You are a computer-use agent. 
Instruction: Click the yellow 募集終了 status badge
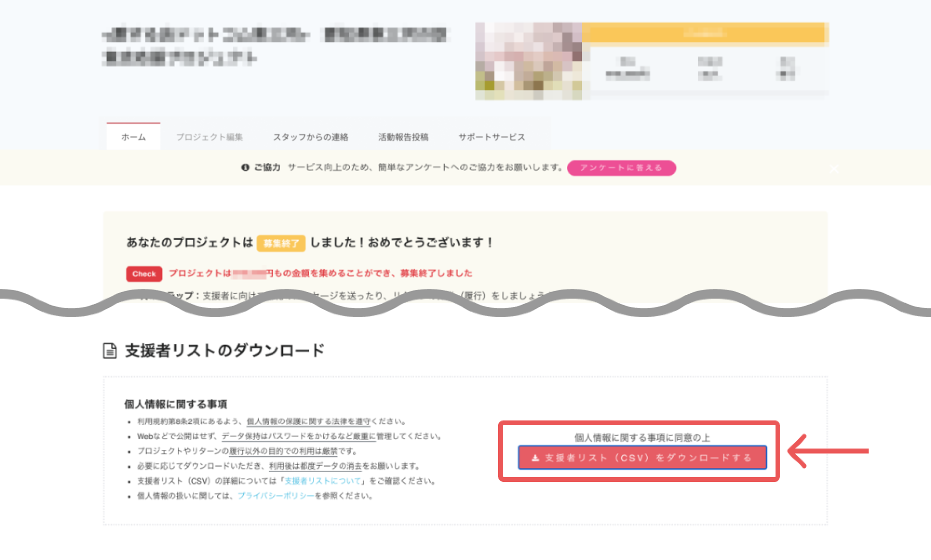(281, 243)
